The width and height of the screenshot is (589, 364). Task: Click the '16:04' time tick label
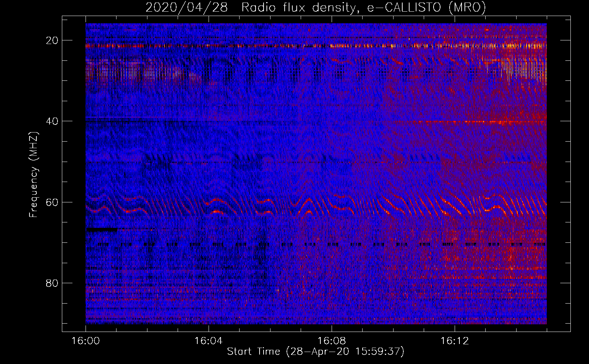point(209,341)
